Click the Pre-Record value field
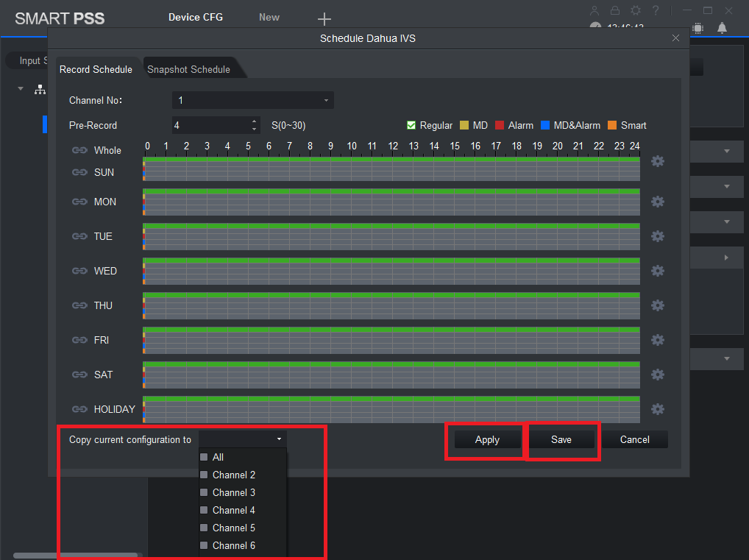Viewport: 749px width, 560px height. (x=210, y=125)
